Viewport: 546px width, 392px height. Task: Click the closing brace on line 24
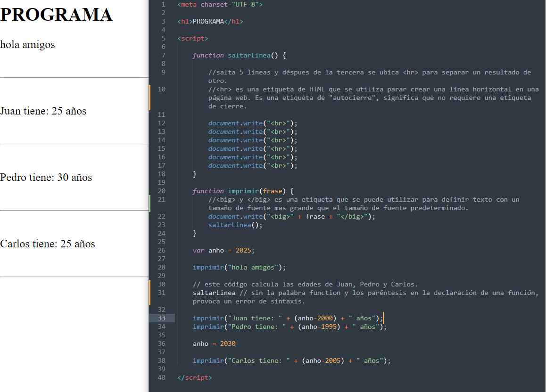coord(195,233)
